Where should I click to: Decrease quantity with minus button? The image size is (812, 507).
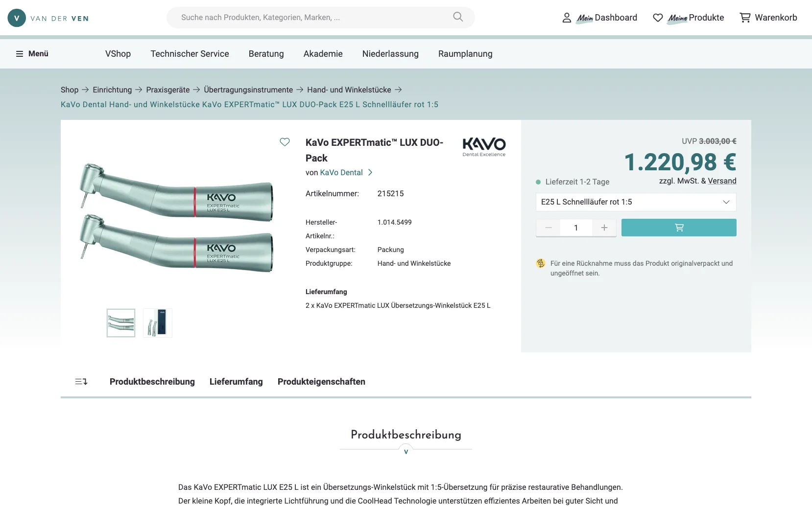click(x=549, y=228)
